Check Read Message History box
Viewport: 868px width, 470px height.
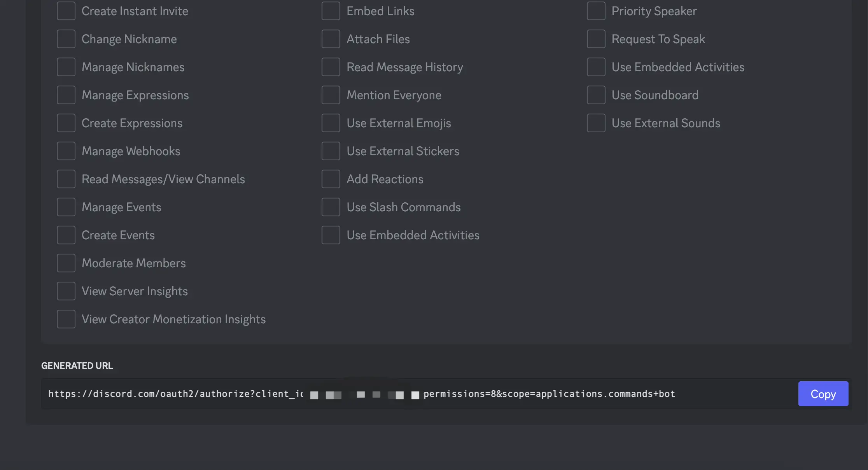(331, 67)
